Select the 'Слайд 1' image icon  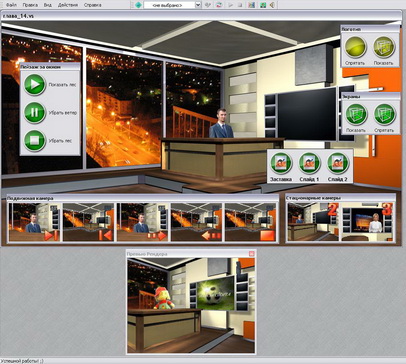click(x=309, y=163)
